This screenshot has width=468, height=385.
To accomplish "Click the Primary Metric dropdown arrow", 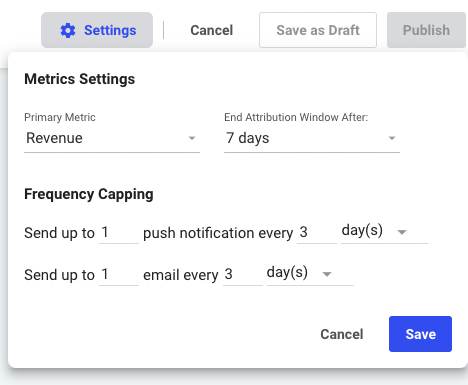I will tap(192, 138).
